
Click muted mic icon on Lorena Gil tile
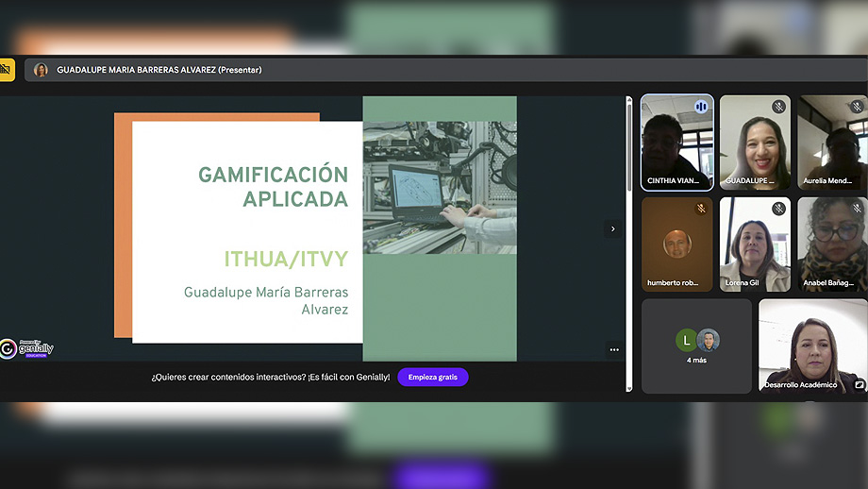tap(779, 209)
